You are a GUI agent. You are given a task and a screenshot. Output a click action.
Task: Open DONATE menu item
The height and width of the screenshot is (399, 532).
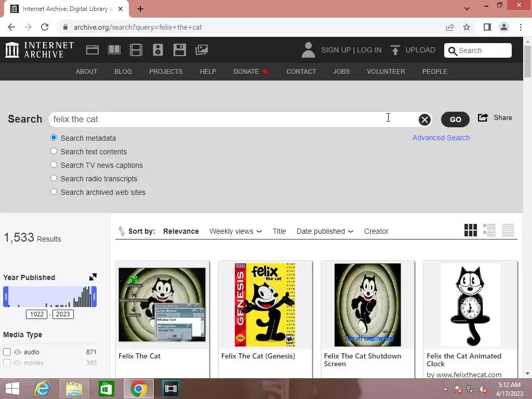[x=251, y=72]
